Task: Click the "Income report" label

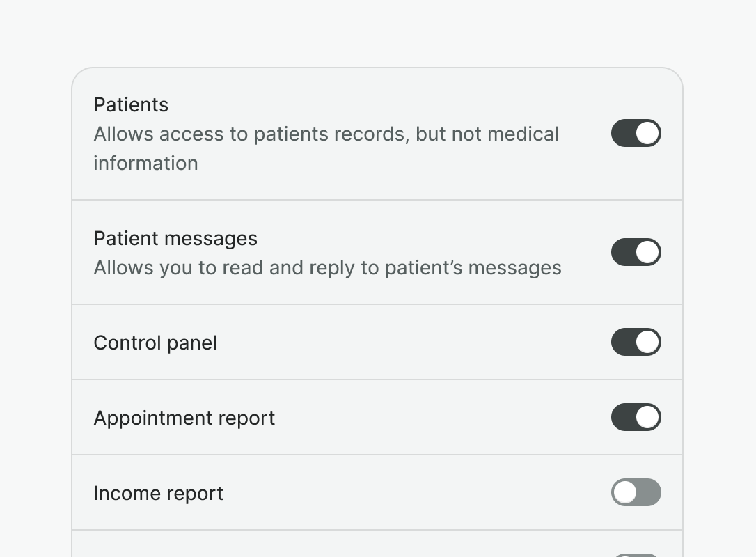Action: (158, 493)
